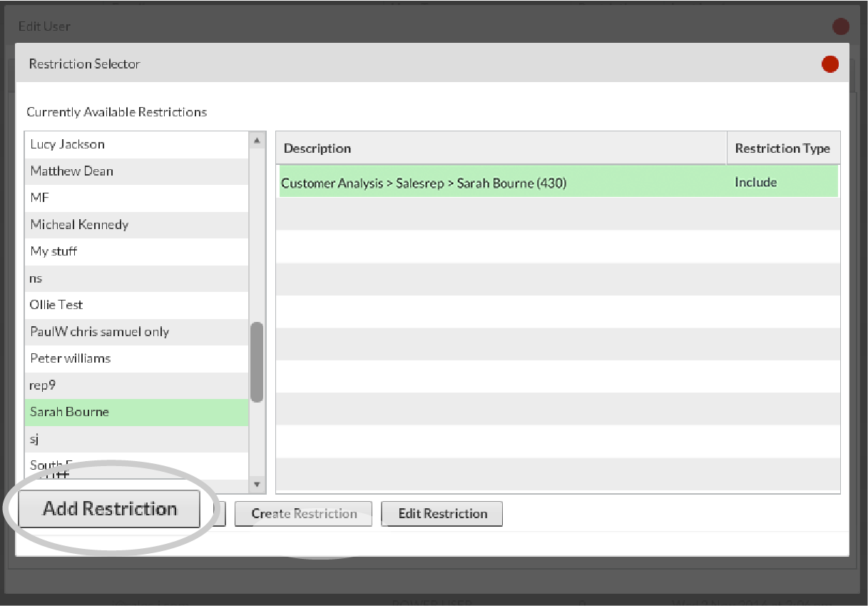Select the ns restriction entry
Screen dimensions: 868x606
click(x=136, y=278)
